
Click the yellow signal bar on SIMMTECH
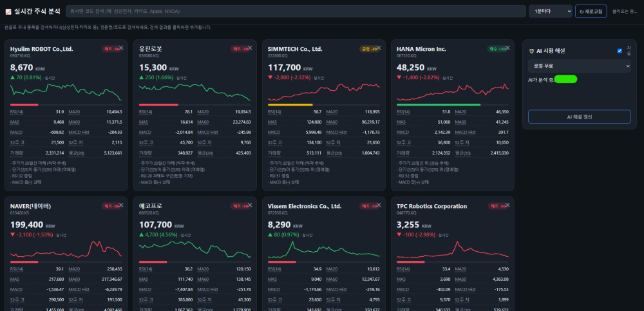point(290,105)
